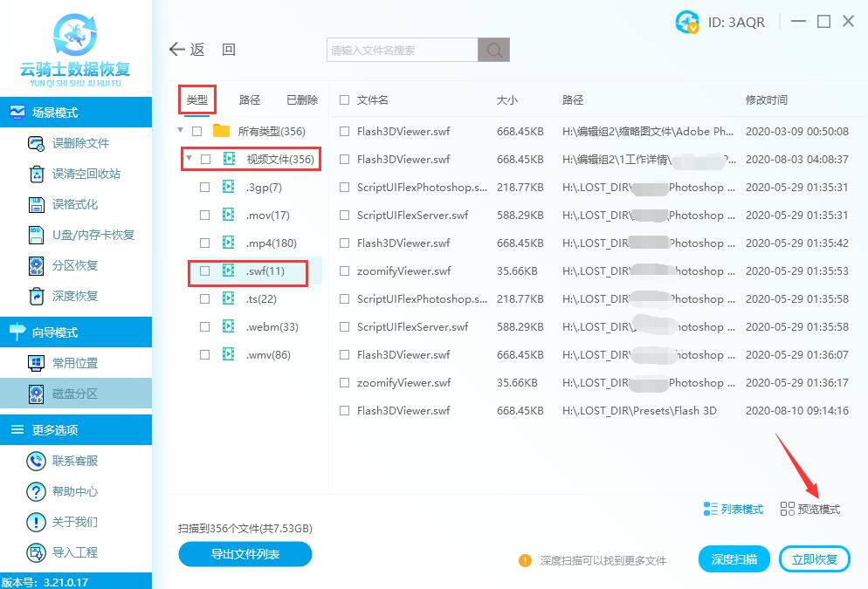Select the 分区恢复 partition icon
The height and width of the screenshot is (589, 868).
[x=36, y=265]
